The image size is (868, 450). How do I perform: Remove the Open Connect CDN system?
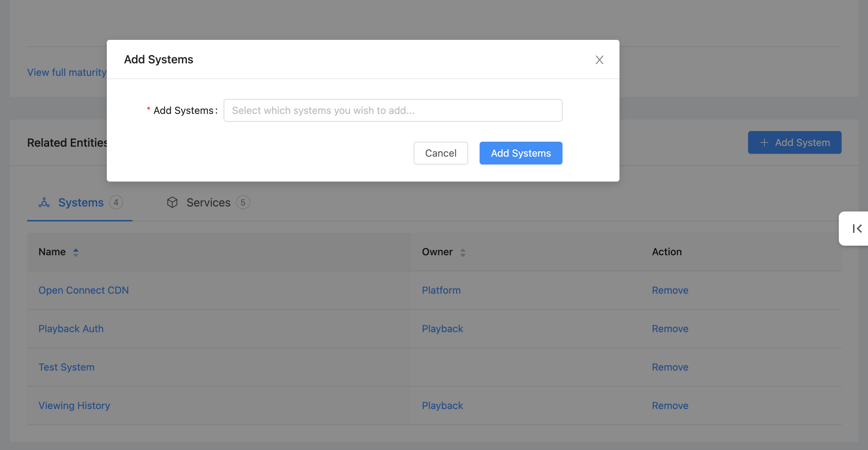[x=670, y=290]
